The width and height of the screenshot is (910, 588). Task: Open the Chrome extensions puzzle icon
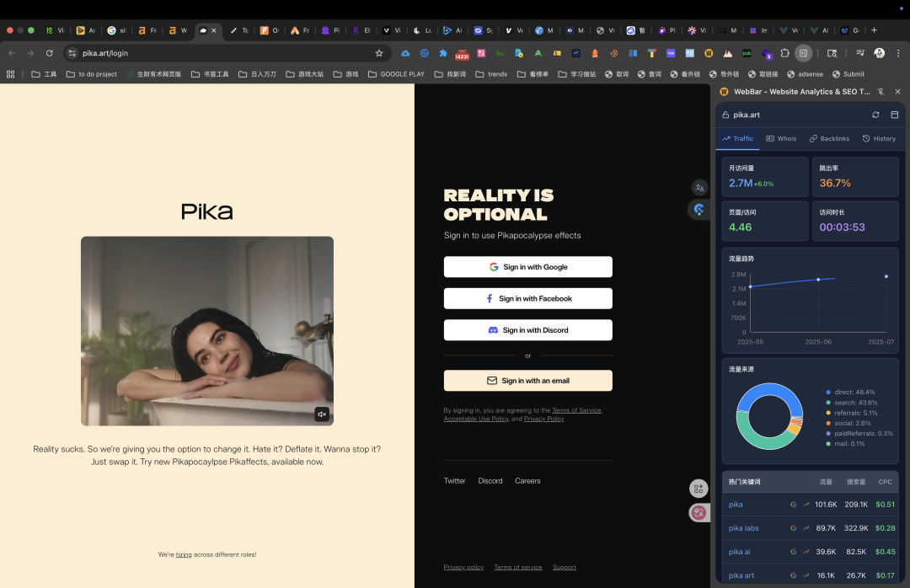[784, 53]
